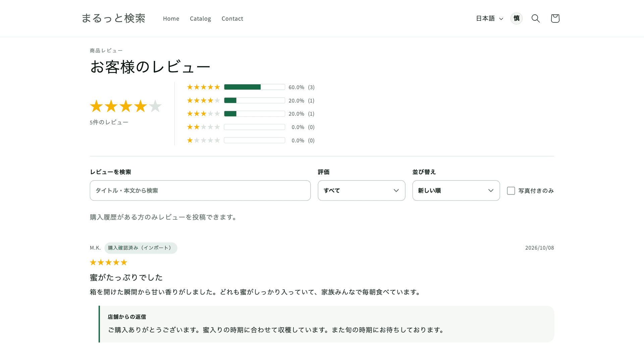Click the 購入履歴がある方のみ notice text
The width and height of the screenshot is (644, 346).
163,217
